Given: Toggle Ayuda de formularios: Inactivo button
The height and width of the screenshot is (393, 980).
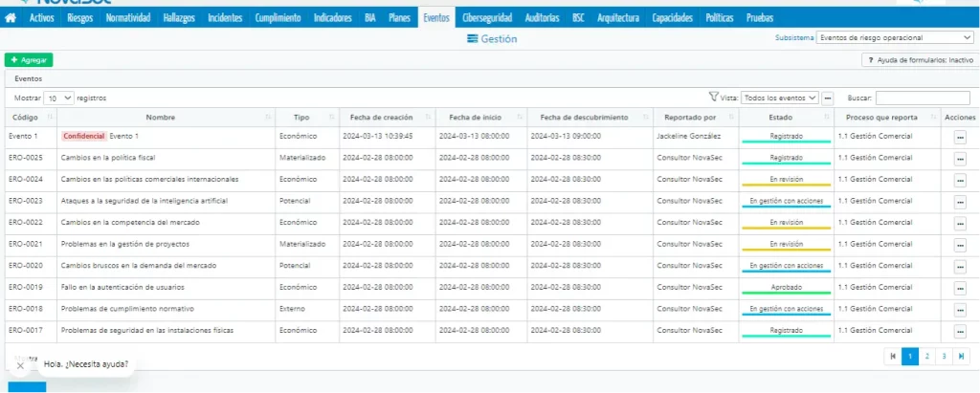Looking at the screenshot, I should (x=920, y=60).
